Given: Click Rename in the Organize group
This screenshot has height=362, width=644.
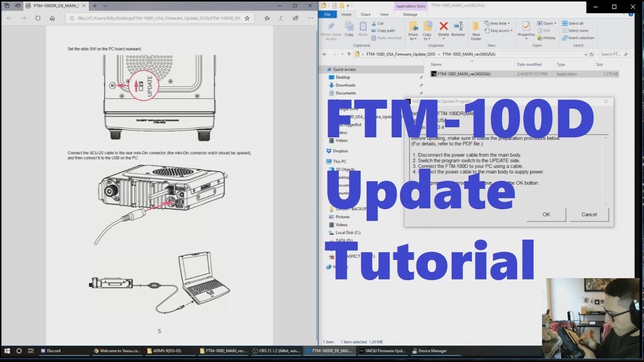Looking at the screenshot, I should [458, 29].
